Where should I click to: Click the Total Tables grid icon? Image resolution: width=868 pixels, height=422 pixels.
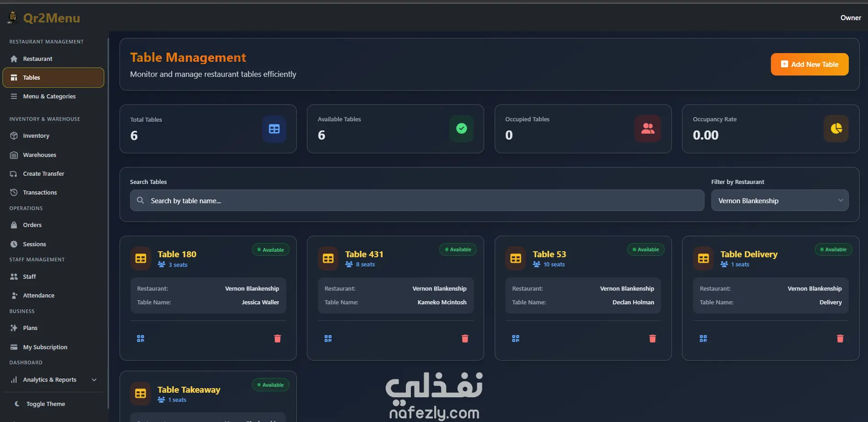[274, 129]
